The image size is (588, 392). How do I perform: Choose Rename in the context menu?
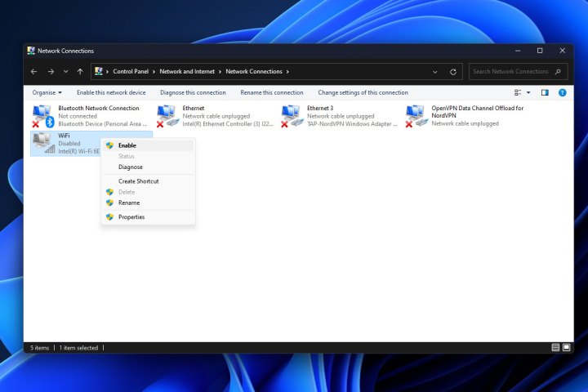click(x=148, y=203)
